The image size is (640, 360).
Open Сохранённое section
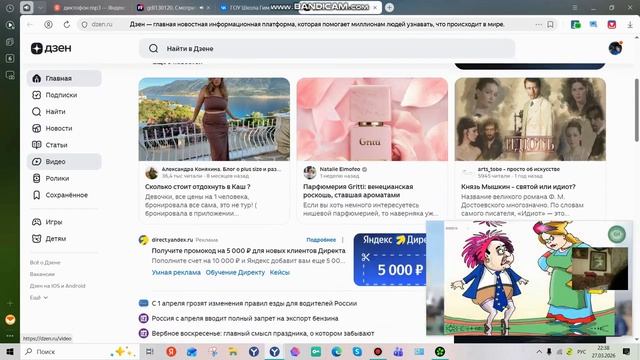click(64, 195)
